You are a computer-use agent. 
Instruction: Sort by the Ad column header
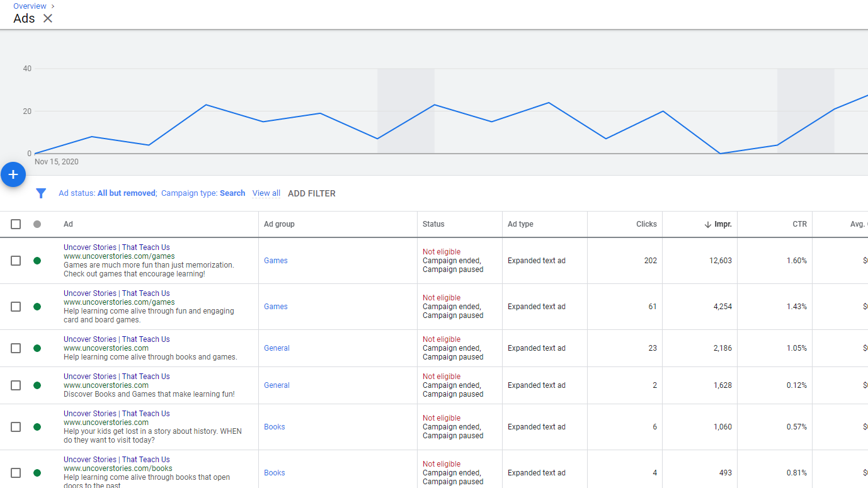(x=68, y=224)
